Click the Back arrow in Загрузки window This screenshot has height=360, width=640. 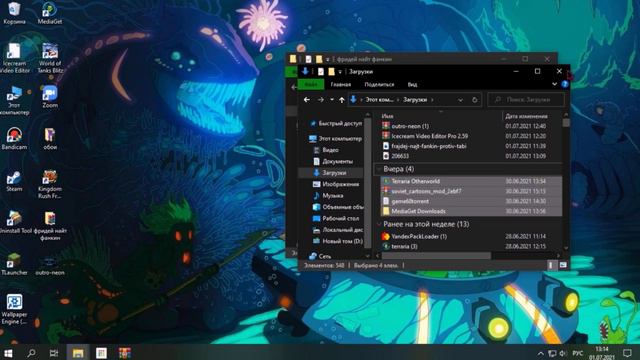coord(307,100)
